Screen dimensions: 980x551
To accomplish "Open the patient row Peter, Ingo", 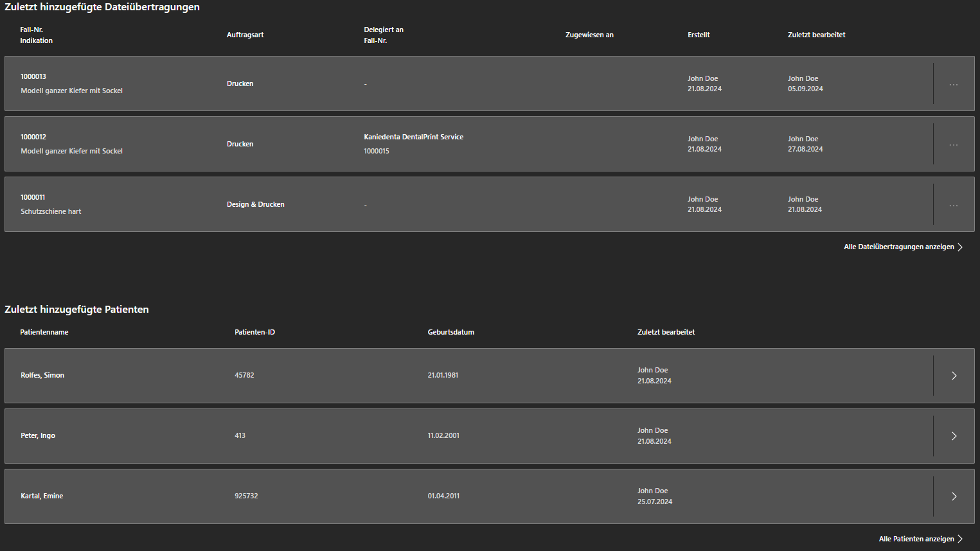I will click(38, 435).
